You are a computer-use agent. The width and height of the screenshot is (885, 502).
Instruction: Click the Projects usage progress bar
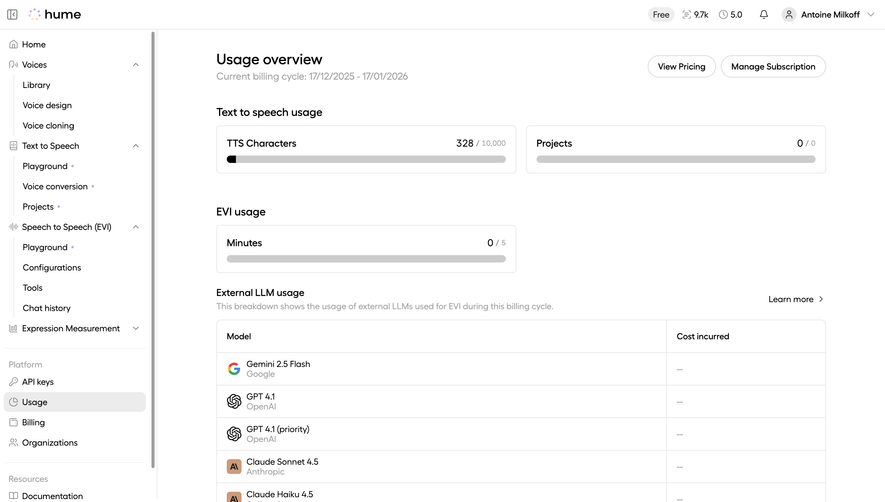coord(676,159)
